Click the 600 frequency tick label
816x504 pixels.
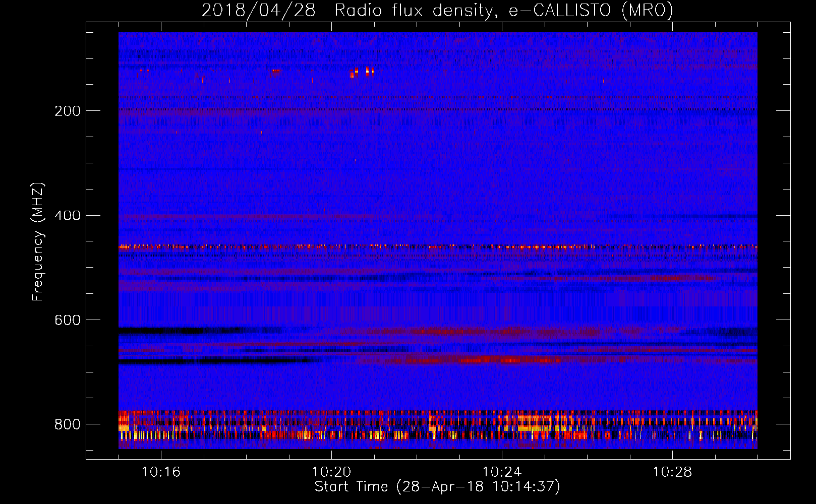pos(67,320)
